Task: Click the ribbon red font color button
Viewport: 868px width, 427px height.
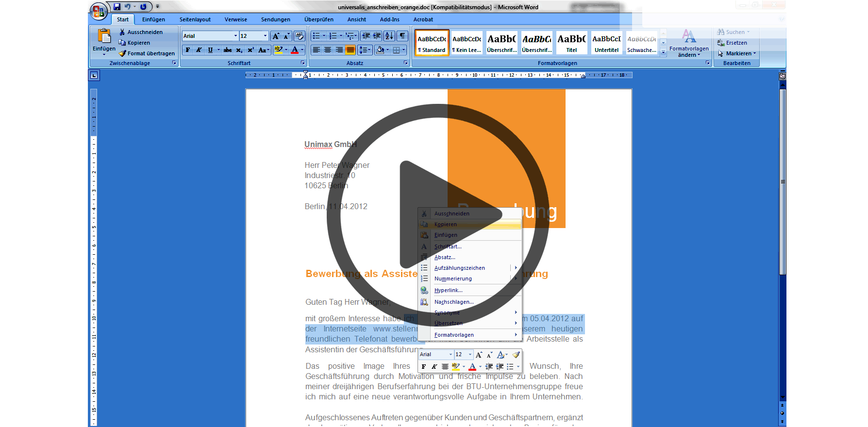Action: point(295,50)
